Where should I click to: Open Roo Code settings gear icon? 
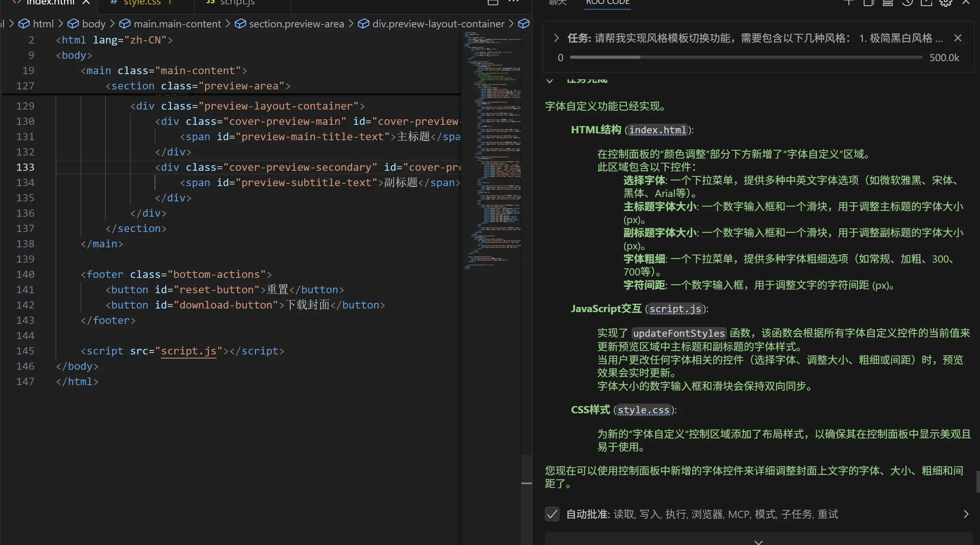946,2
